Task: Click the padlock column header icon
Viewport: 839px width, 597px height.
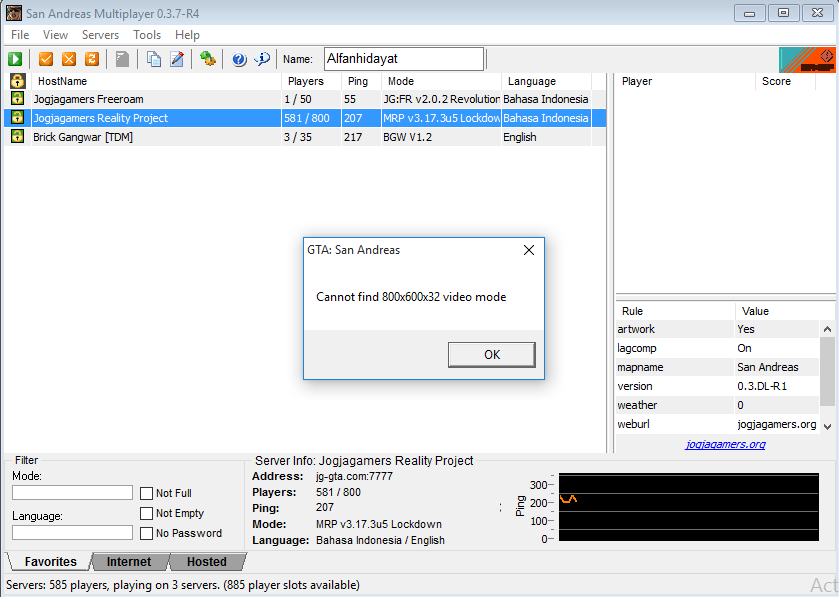Action: click(x=18, y=81)
